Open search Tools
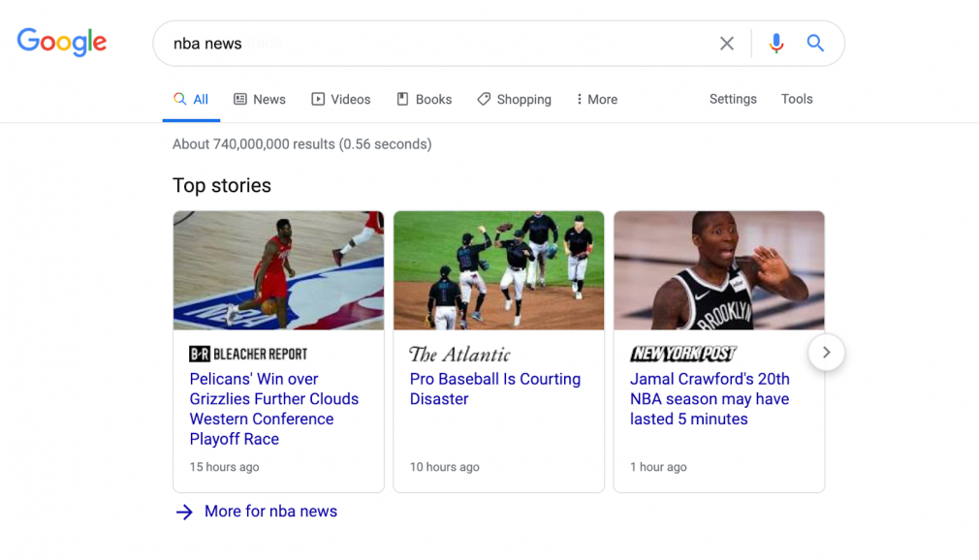Image resolution: width=979 pixels, height=560 pixels. [797, 99]
